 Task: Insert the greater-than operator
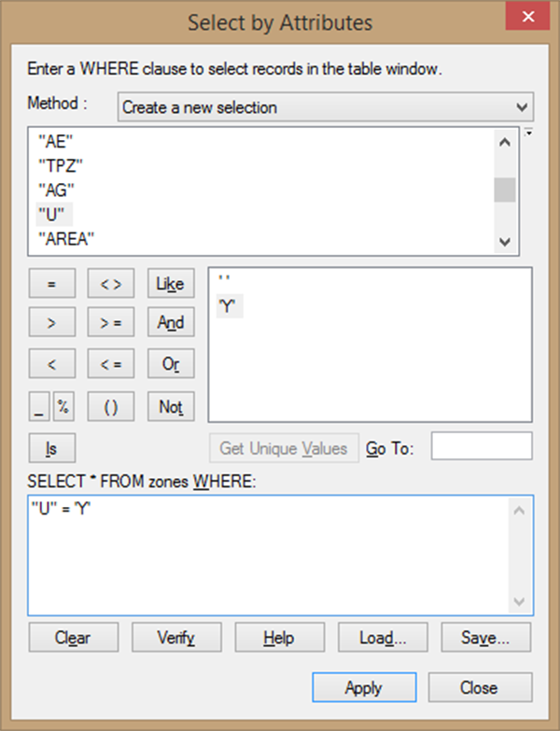51,322
